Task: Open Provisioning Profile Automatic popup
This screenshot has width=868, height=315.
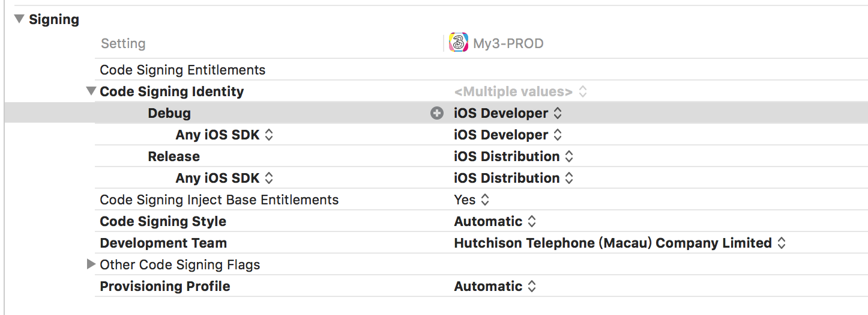Action: tap(495, 286)
